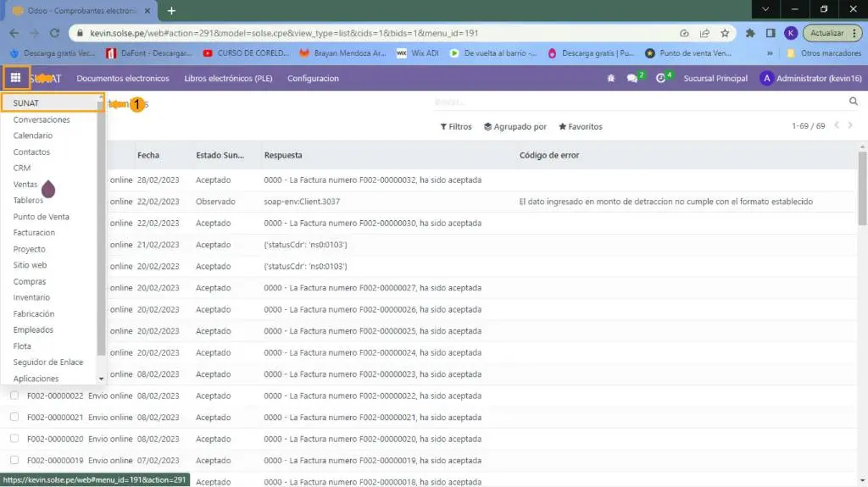Click the search magnifier icon
Viewport: 868px width, 487px height.
(x=854, y=102)
